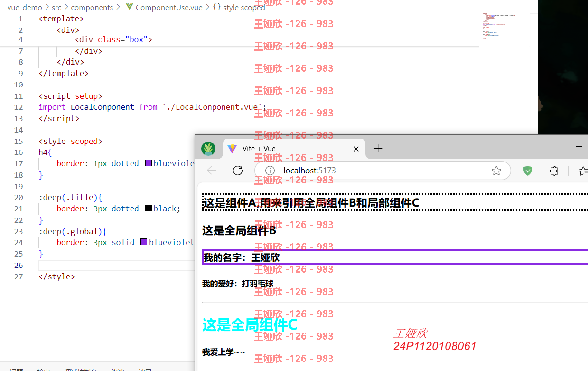This screenshot has height=371, width=588.
Task: Click the h4{ selector line
Action: (x=45, y=152)
